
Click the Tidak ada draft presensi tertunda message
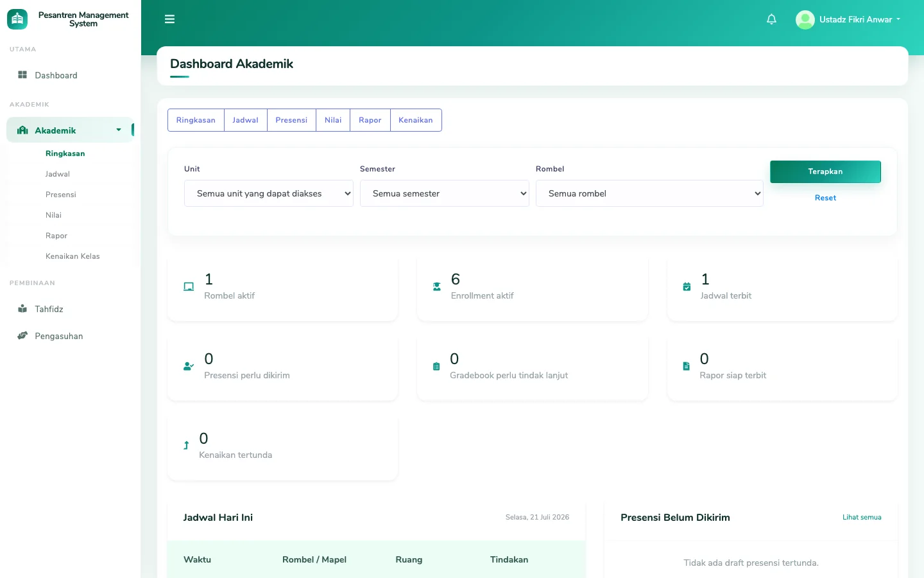(x=751, y=563)
